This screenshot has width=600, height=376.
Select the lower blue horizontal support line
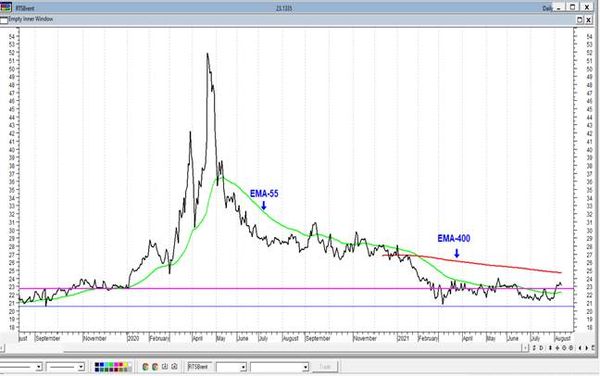(297, 306)
